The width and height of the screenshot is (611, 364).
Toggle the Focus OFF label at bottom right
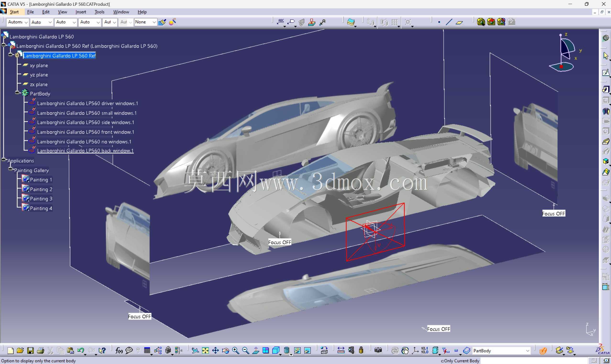click(439, 329)
